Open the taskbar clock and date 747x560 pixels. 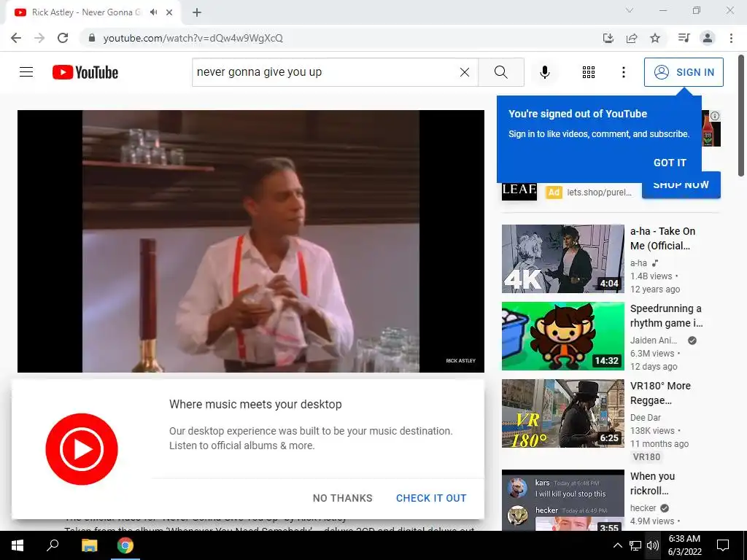(x=684, y=545)
